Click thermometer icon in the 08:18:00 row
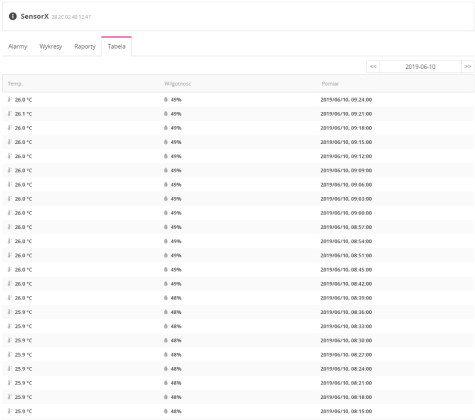Screen dimensions: 475x420 point(10,397)
